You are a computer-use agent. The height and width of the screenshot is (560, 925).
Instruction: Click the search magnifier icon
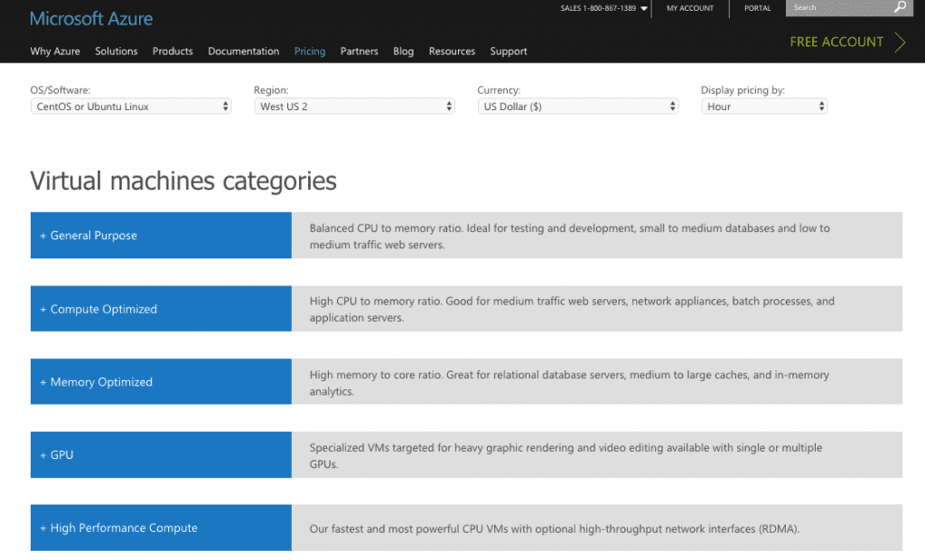(900, 7)
